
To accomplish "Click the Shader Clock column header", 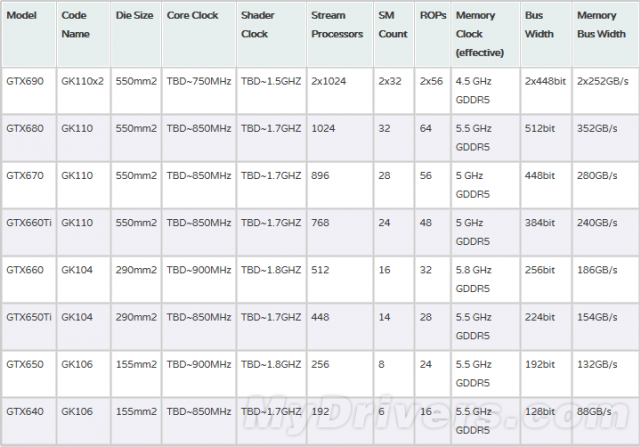I will pyautogui.click(x=271, y=34).
